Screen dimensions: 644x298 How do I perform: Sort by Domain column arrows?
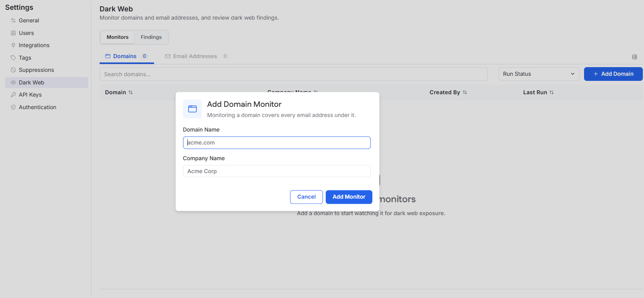coord(131,92)
